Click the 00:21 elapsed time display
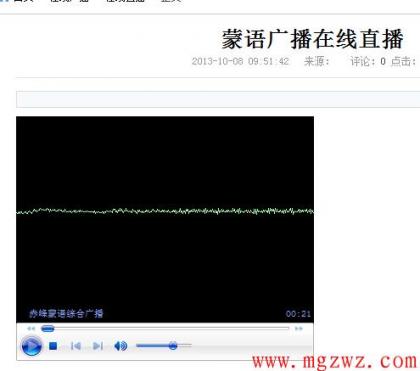The width and height of the screenshot is (420, 371). [x=298, y=314]
